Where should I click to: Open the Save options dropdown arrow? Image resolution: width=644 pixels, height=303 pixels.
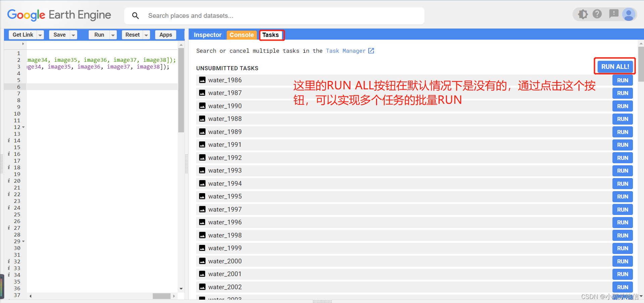pyautogui.click(x=73, y=35)
